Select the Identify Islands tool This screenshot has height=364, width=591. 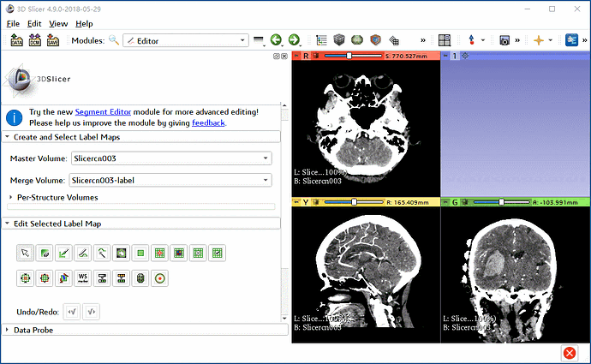point(159,253)
